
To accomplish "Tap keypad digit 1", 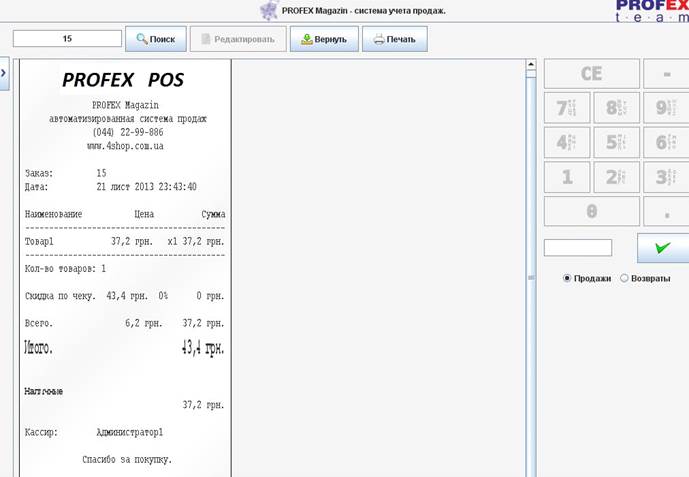I will 567,177.
